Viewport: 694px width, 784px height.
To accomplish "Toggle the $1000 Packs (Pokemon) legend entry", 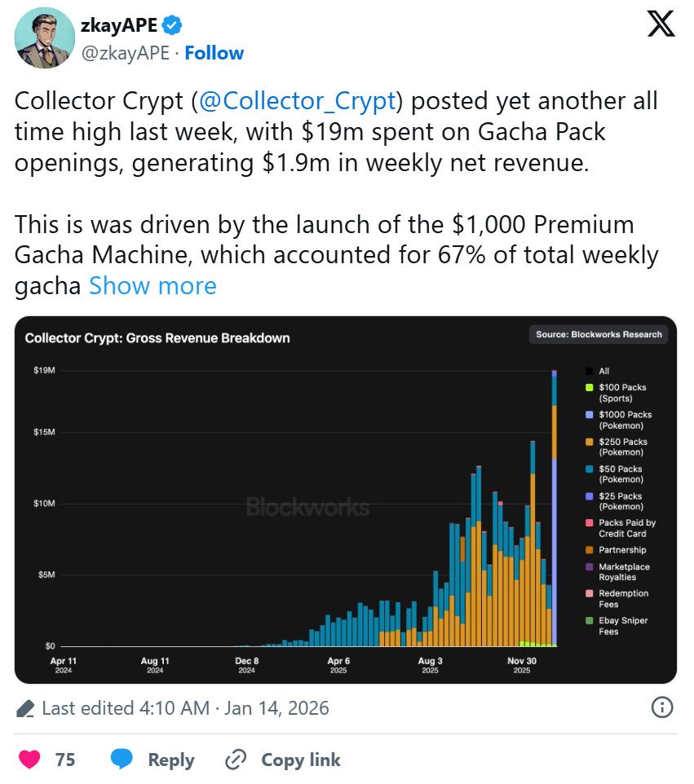I will (619, 420).
